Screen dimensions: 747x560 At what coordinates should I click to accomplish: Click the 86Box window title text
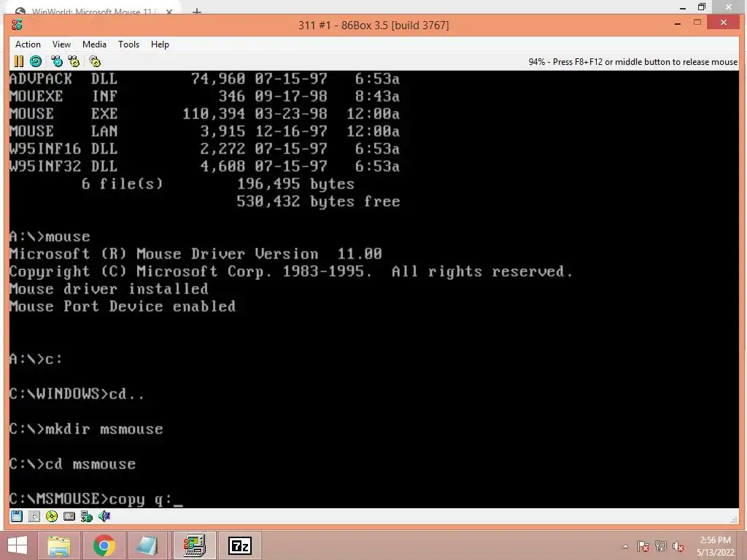click(x=373, y=25)
